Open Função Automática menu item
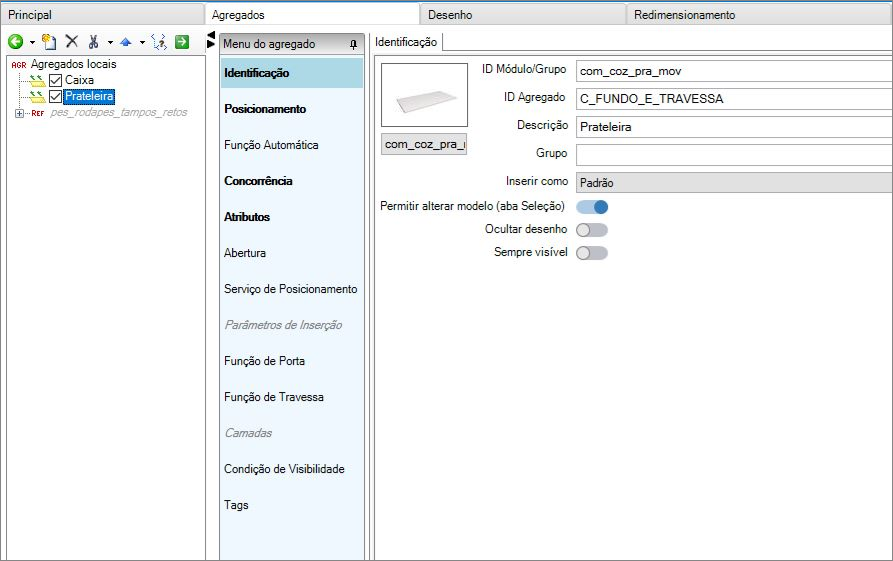The height and width of the screenshot is (561, 893). (x=292, y=145)
